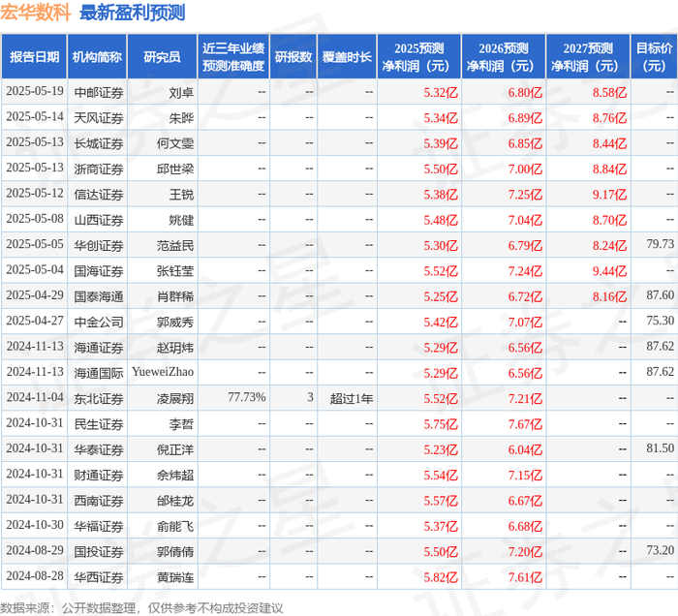Click the 77.73% accuracy value
The width and height of the screenshot is (678, 616).
(246, 397)
